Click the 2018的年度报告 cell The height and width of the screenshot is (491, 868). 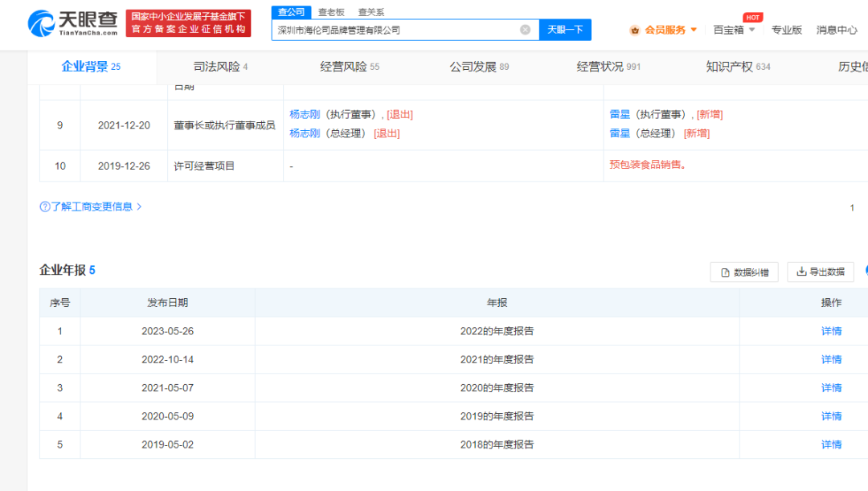coord(497,444)
